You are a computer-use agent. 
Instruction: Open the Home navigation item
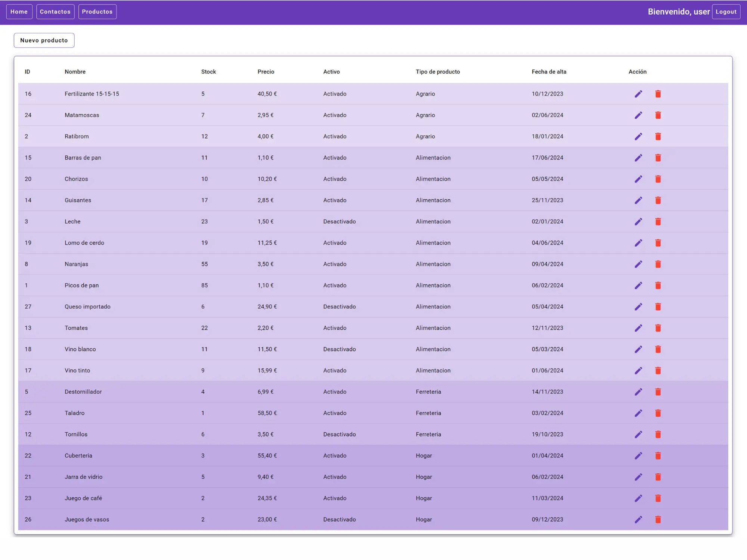[19, 12]
